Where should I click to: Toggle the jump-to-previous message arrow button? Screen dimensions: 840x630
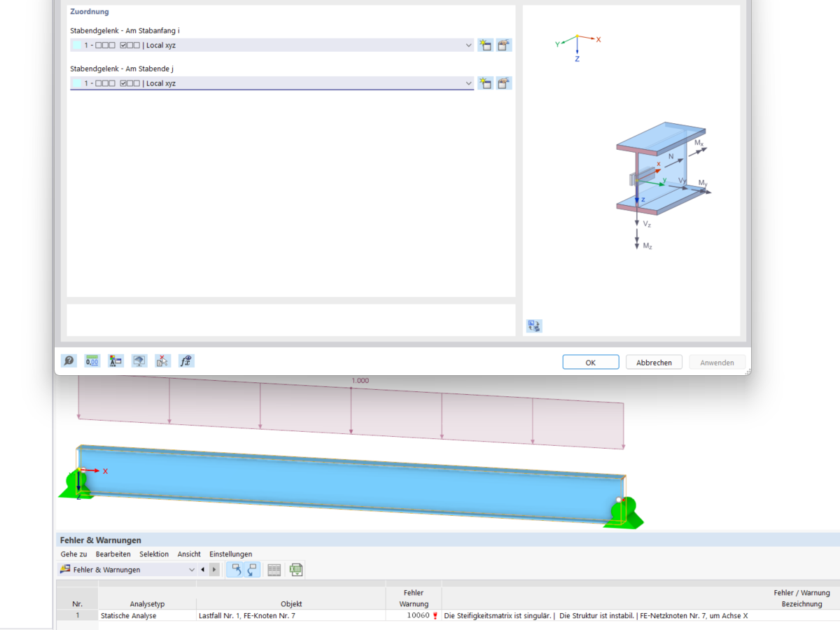click(x=204, y=569)
